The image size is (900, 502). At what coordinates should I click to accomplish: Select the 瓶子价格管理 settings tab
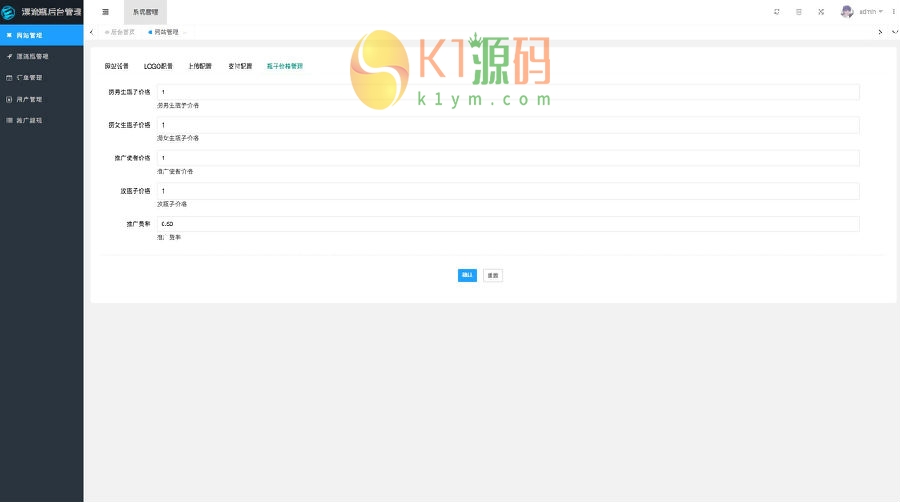(285, 66)
